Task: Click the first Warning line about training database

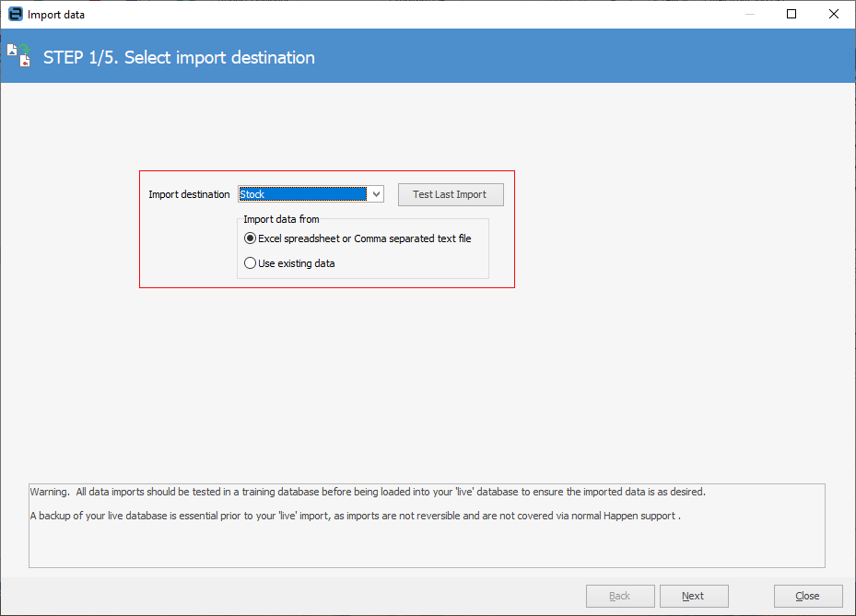Action: click(368, 492)
